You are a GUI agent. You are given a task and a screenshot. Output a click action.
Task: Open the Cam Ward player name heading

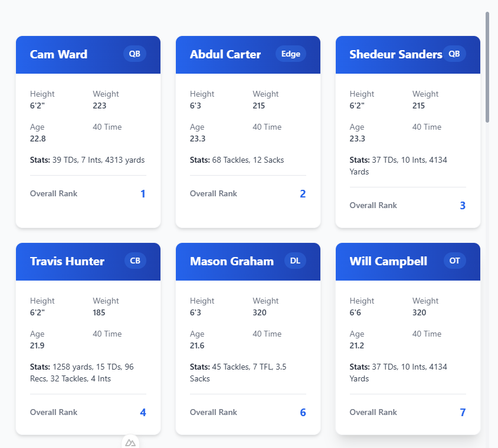pos(58,54)
